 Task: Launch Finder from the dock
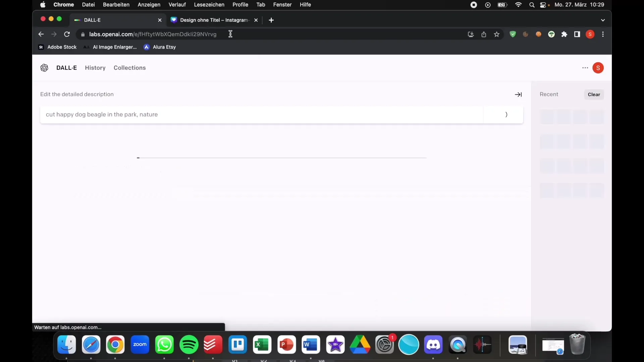[67, 345]
